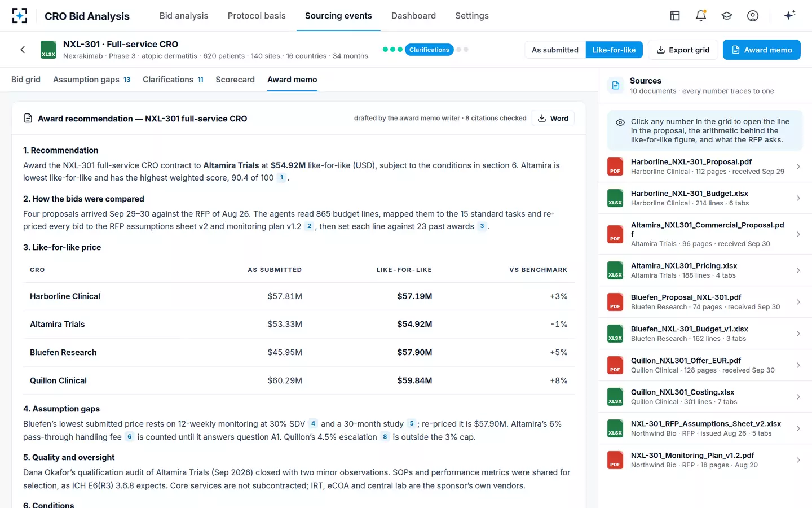This screenshot has width=812, height=508.
Task: Click the Export grid button
Action: click(x=683, y=50)
